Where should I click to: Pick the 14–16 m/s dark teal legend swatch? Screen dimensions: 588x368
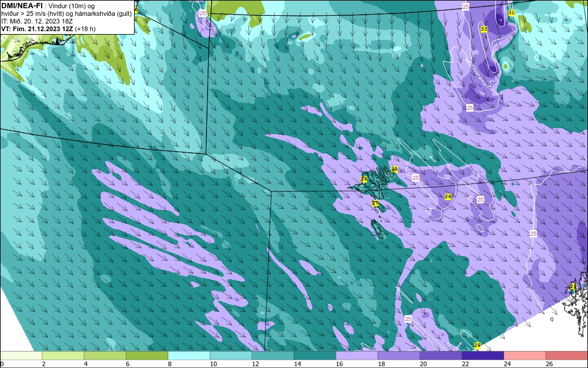[x=315, y=356]
